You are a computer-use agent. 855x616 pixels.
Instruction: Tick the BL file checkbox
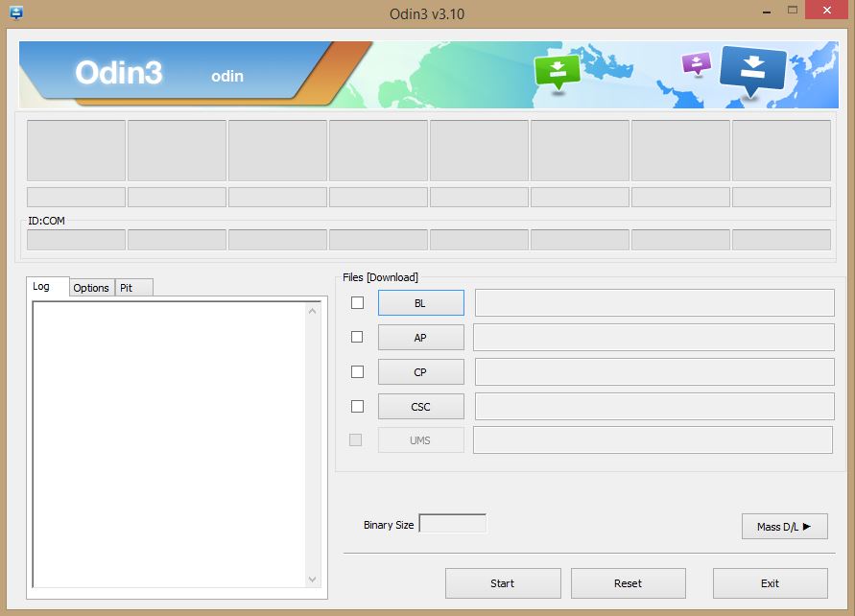point(357,302)
